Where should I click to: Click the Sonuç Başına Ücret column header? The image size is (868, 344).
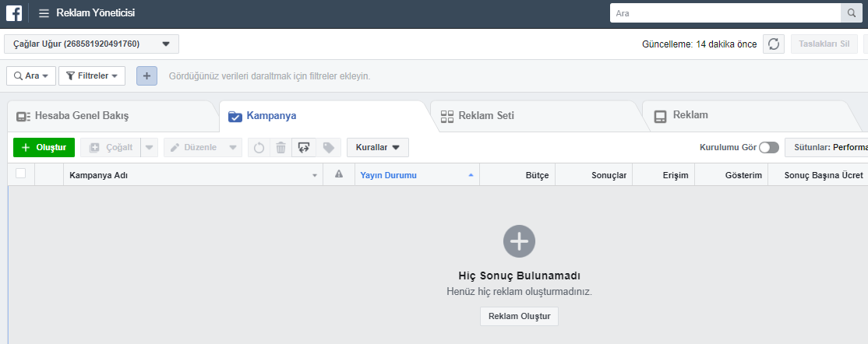click(x=817, y=175)
